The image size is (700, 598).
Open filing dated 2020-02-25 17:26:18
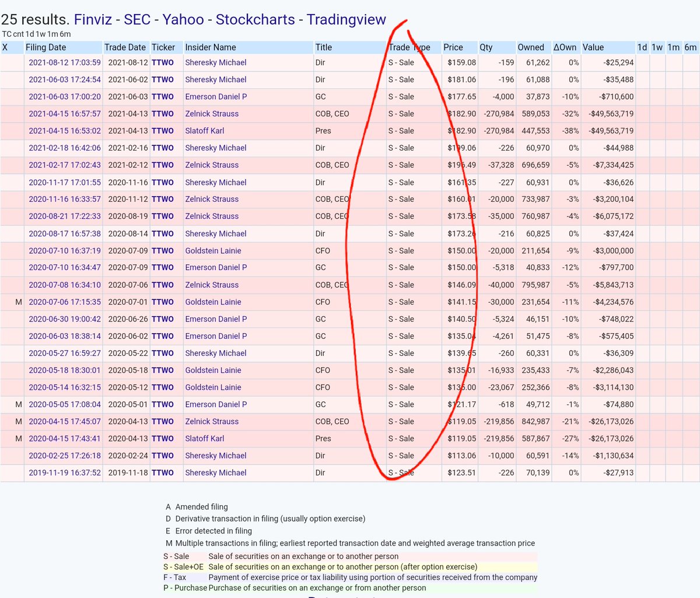[65, 456]
